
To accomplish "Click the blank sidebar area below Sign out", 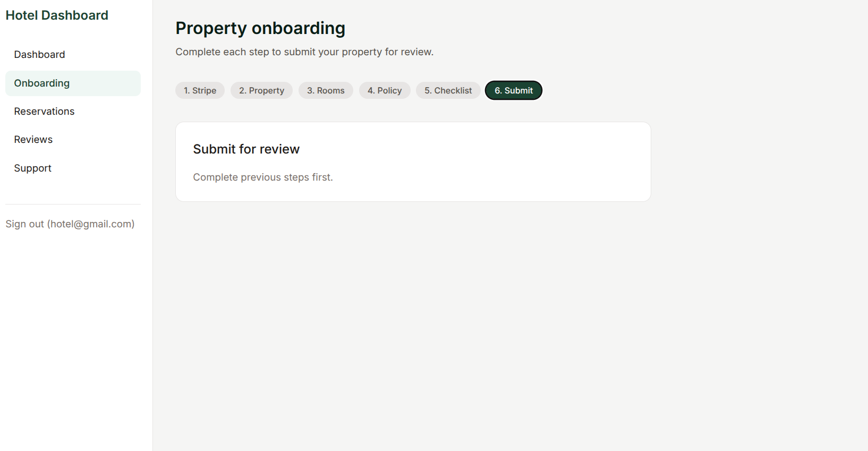I will click(76, 340).
